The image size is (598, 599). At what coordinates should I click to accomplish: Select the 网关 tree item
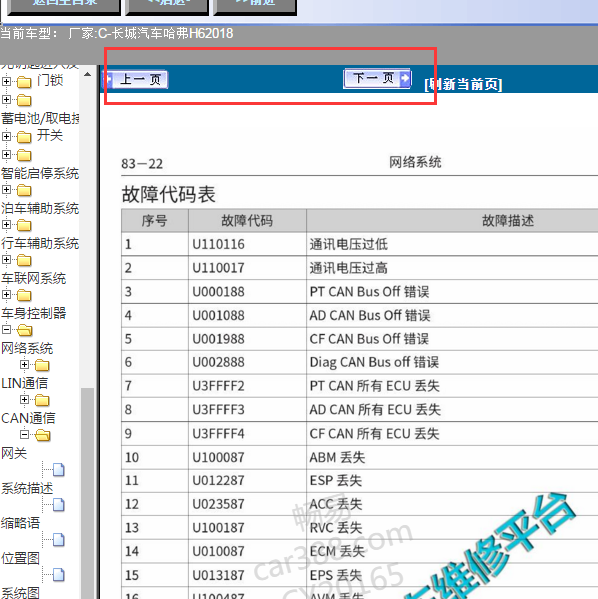coord(14,453)
